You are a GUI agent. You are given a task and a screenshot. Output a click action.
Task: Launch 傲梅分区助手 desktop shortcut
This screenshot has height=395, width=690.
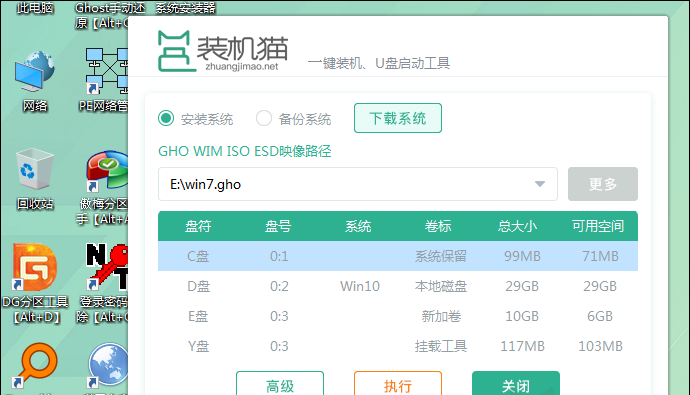(106, 172)
